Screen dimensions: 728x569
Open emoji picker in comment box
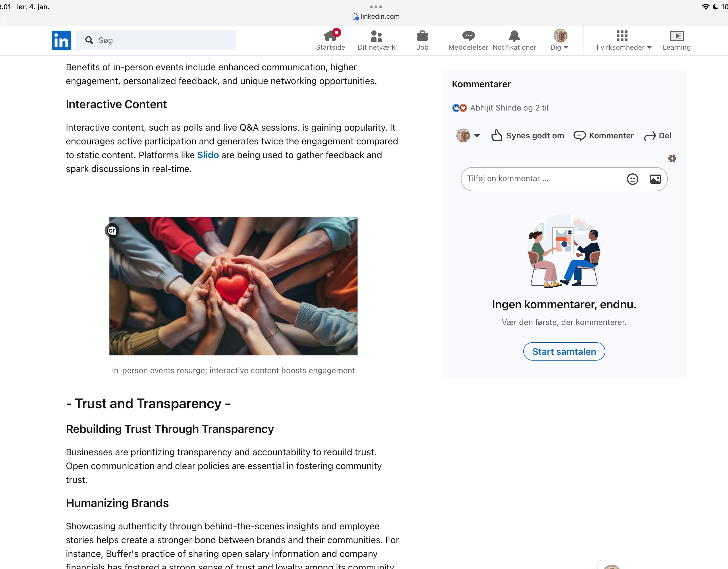pyautogui.click(x=633, y=179)
